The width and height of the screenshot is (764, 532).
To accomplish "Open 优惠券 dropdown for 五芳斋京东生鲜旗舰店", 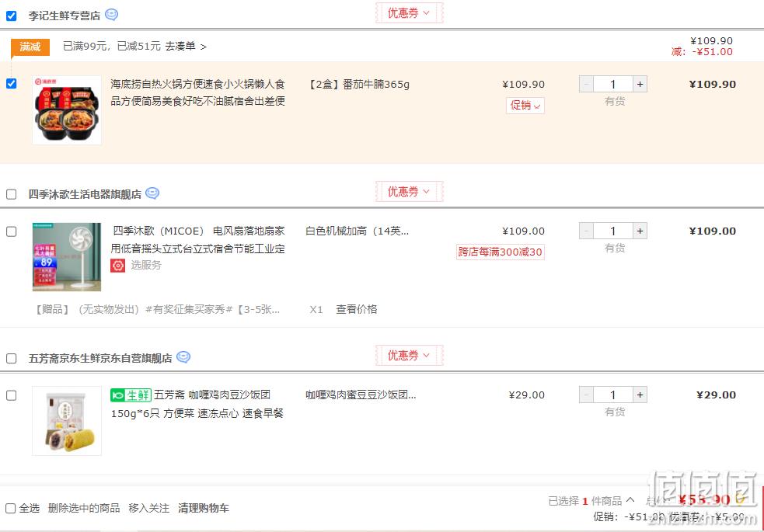I will [409, 356].
